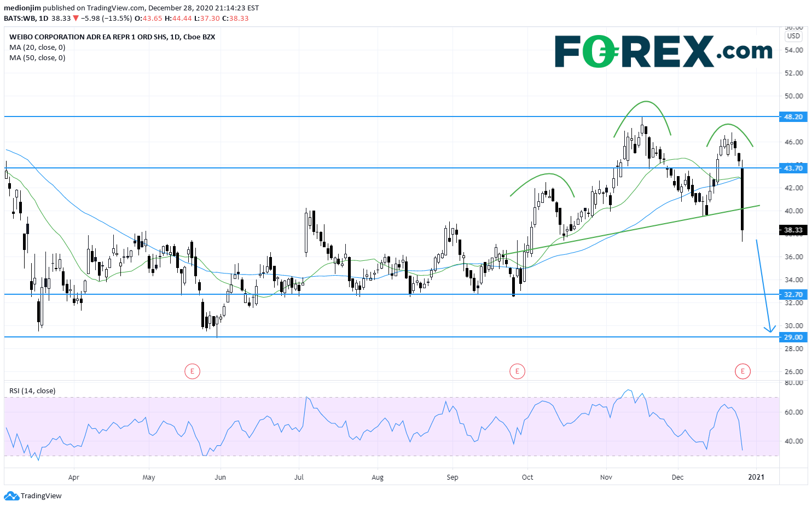Screen dimensions: 812x507
Task: Click the earnings marker in late May
Action: click(x=192, y=372)
